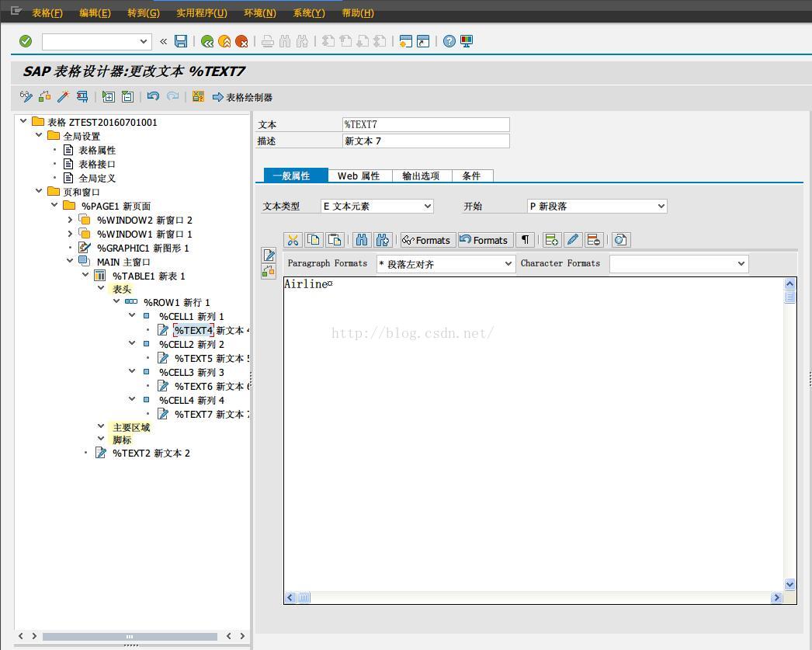This screenshot has height=650, width=812.
Task: Save the form with the diskette icon
Action: (x=181, y=41)
